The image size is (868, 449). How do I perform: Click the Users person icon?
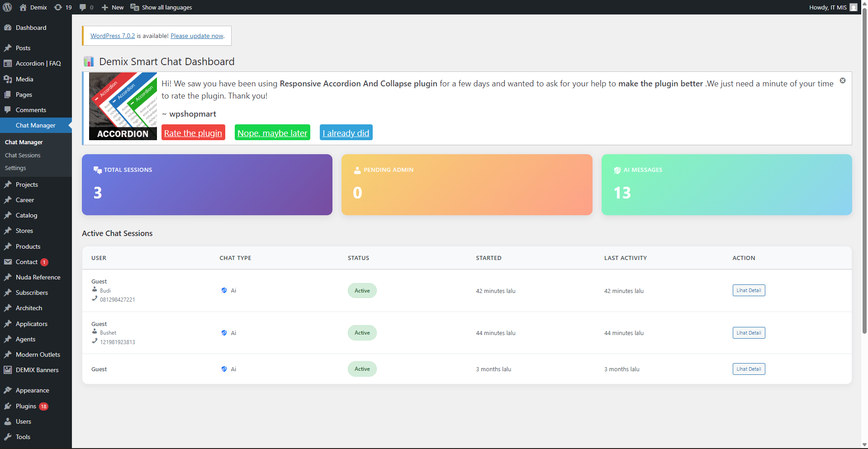(8, 421)
